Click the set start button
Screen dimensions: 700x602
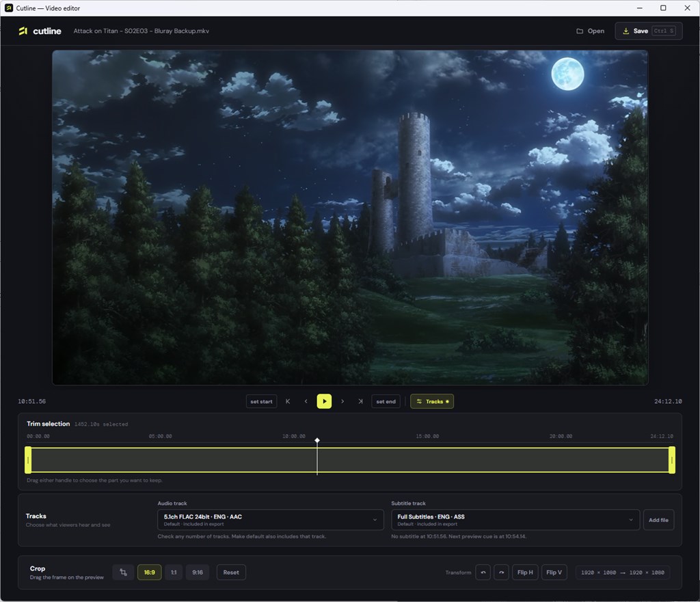[x=261, y=401]
